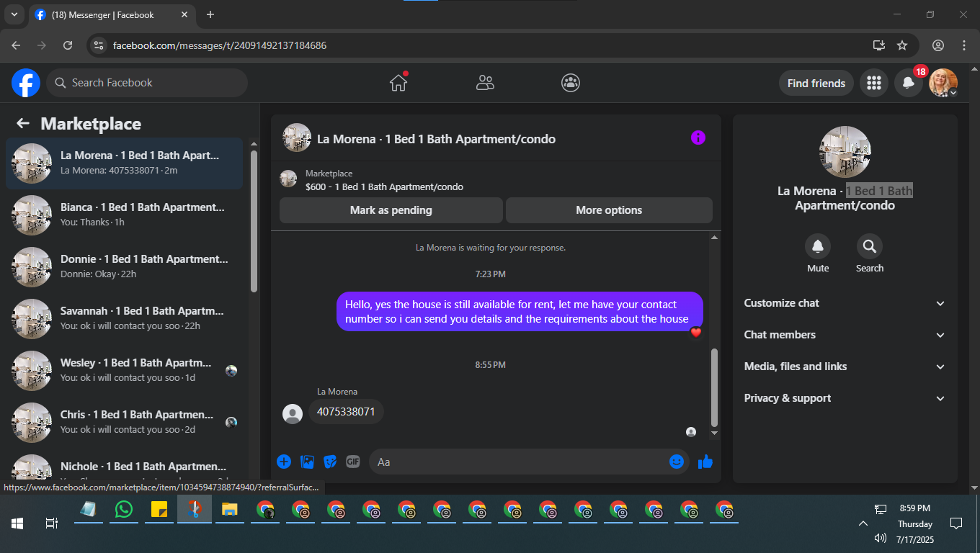Bookmark this tab with the star icon
Screen dimensions: 980x553
click(x=902, y=45)
